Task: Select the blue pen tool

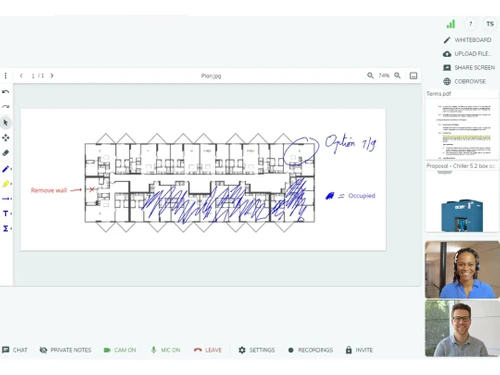Action: click(x=5, y=169)
